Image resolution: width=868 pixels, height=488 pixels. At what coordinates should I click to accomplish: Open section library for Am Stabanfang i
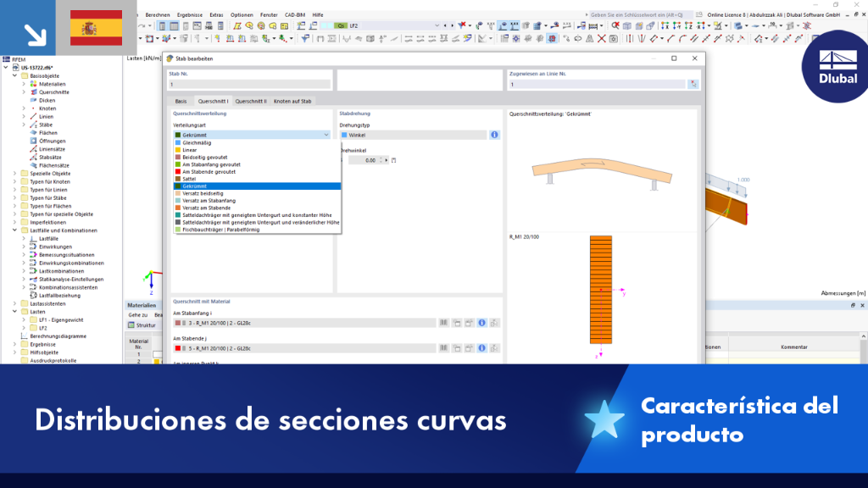click(443, 323)
